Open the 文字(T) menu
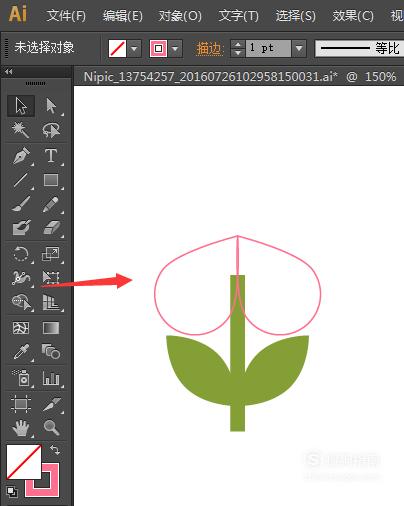The image size is (404, 506). point(238,16)
